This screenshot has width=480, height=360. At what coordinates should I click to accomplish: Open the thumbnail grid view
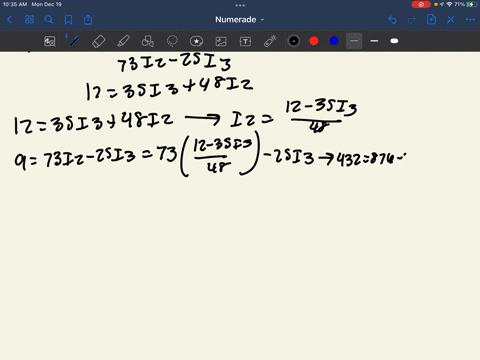[29, 20]
